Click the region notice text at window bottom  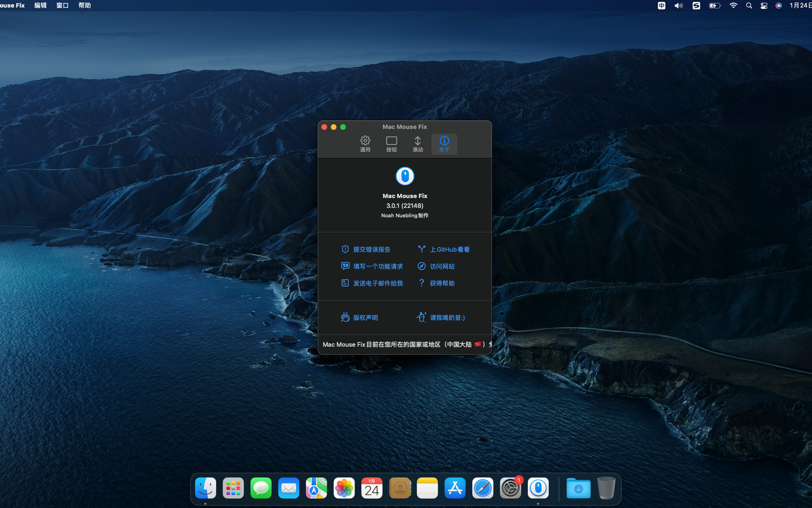(407, 344)
